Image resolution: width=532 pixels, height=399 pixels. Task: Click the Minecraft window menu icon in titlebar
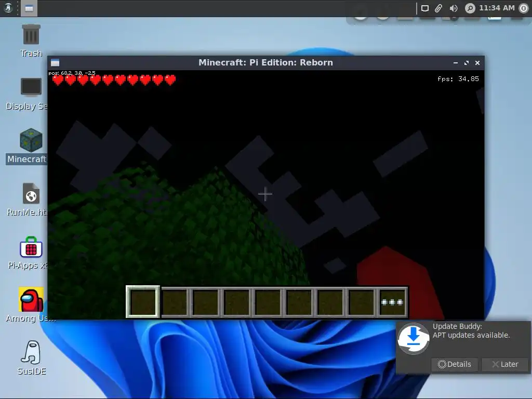pos(55,62)
